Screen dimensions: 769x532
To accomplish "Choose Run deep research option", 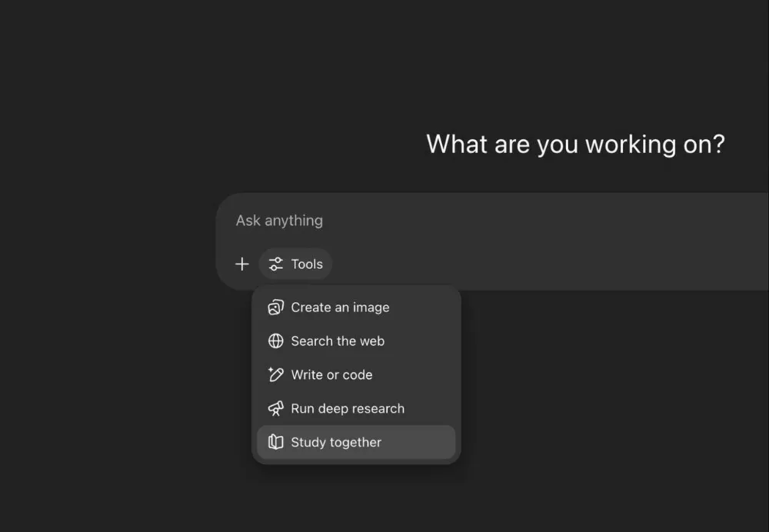I will [356, 408].
